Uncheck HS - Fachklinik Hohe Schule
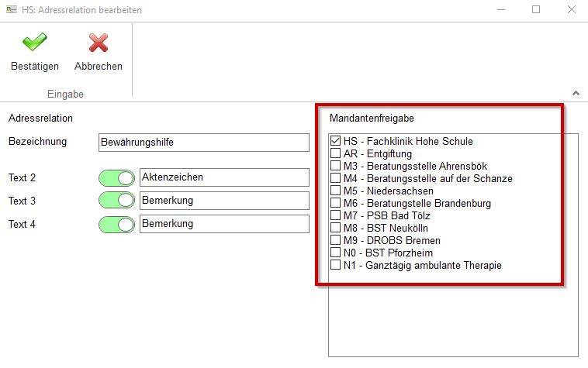Screen dimensions: 588x368 335,142
